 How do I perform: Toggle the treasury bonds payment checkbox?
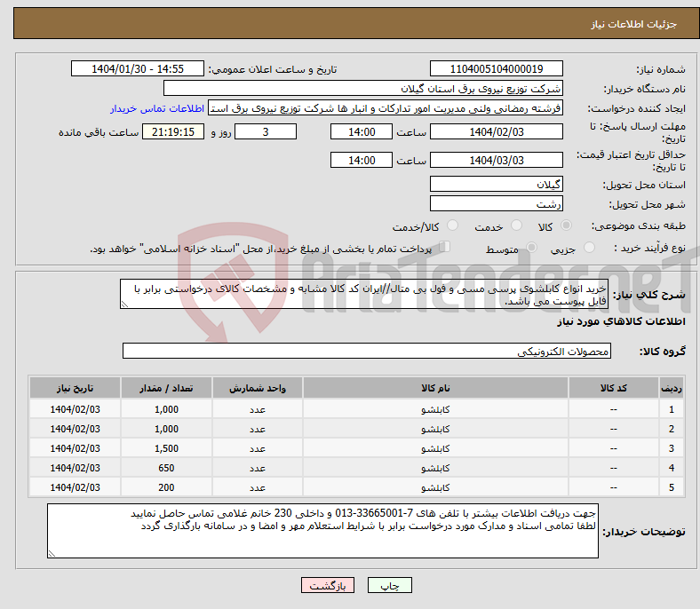(x=446, y=248)
